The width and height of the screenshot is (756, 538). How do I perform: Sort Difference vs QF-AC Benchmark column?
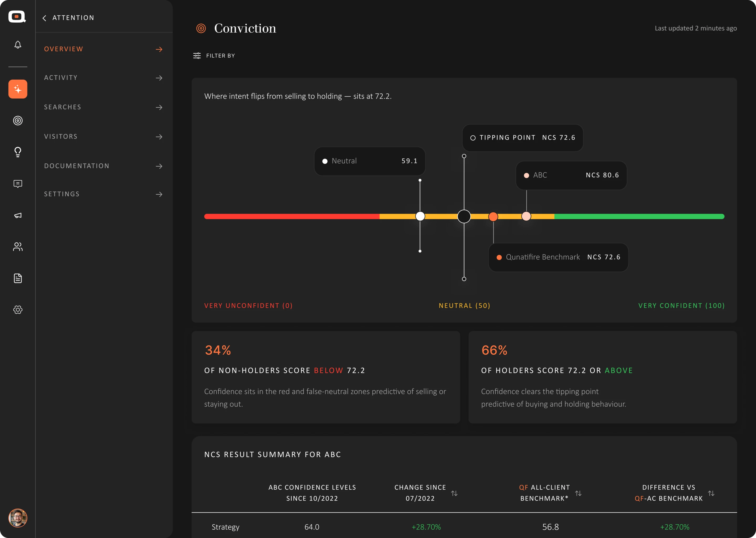point(711,493)
